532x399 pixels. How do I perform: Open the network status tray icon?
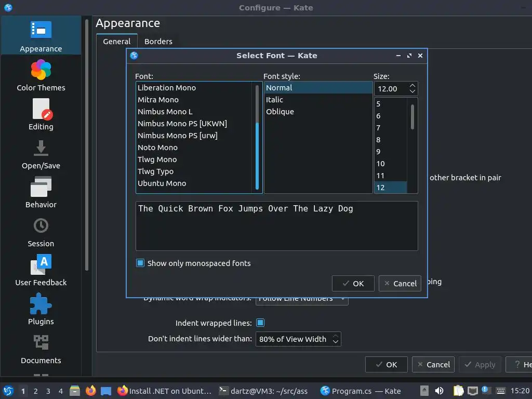point(473,391)
